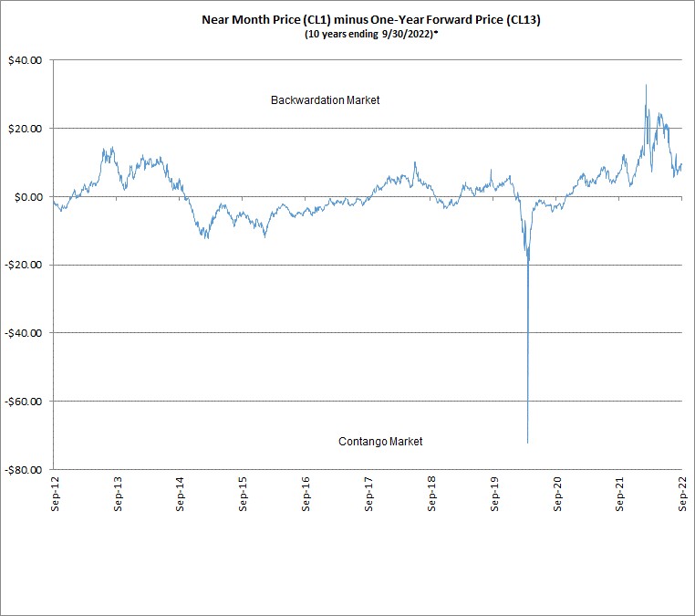This screenshot has width=695, height=616.
Task: Click the Sep-13 x-axis label
Action: pos(118,494)
